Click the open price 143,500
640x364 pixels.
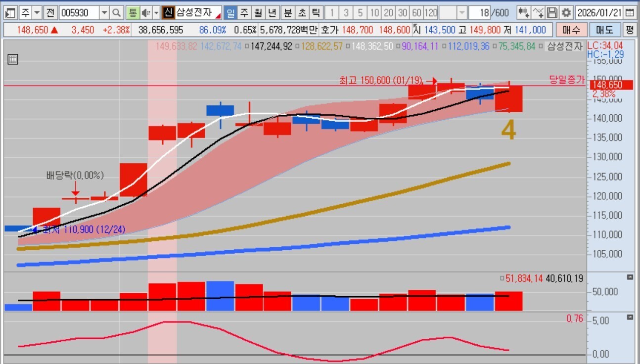pyautogui.click(x=439, y=30)
